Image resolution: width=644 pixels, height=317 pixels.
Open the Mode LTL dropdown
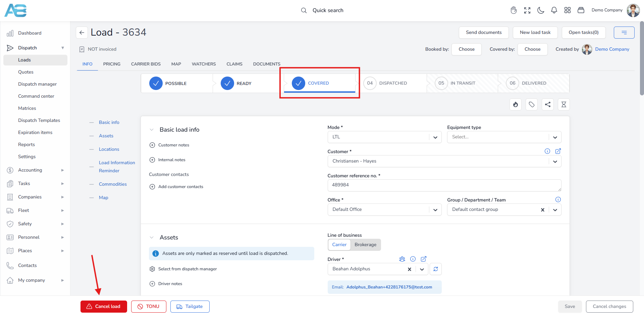coord(384,137)
